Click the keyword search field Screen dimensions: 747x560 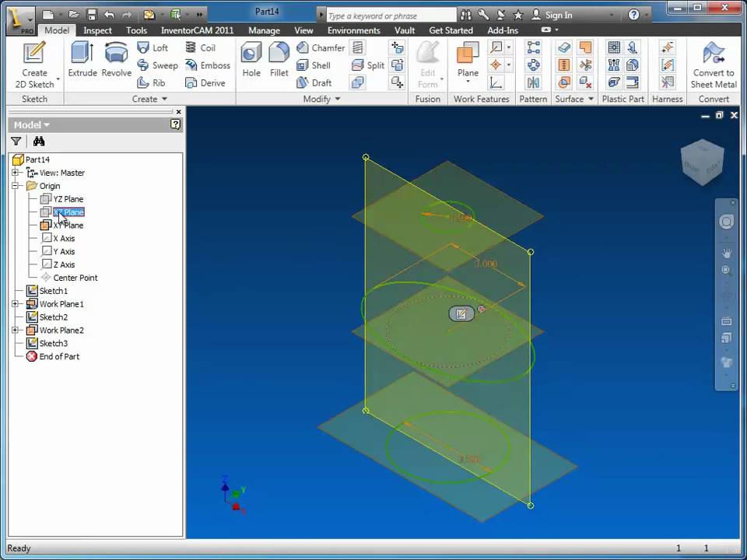(391, 16)
